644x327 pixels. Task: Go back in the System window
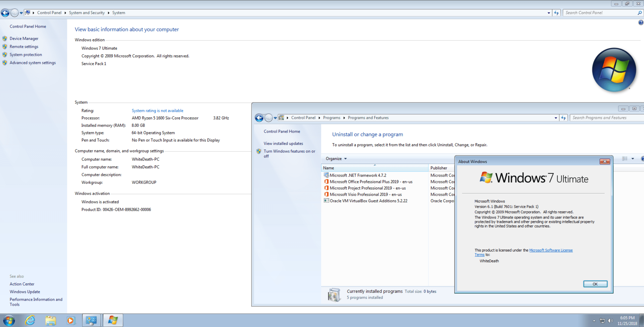tap(5, 13)
